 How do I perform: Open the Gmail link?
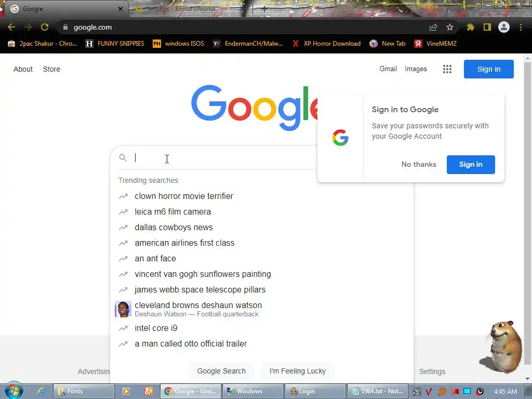click(x=388, y=69)
